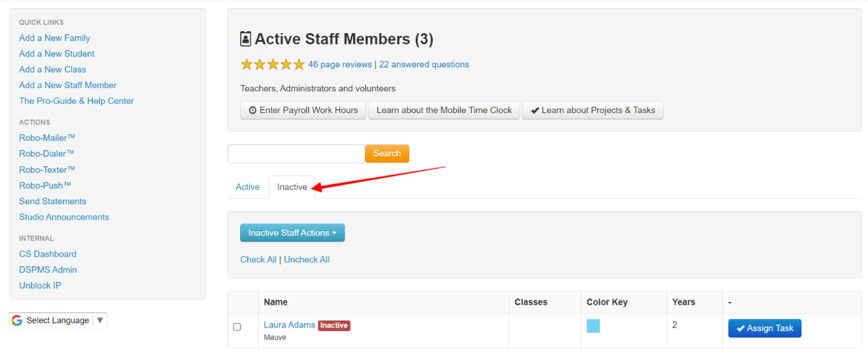Open Laura Adams staff profile link

pos(290,325)
